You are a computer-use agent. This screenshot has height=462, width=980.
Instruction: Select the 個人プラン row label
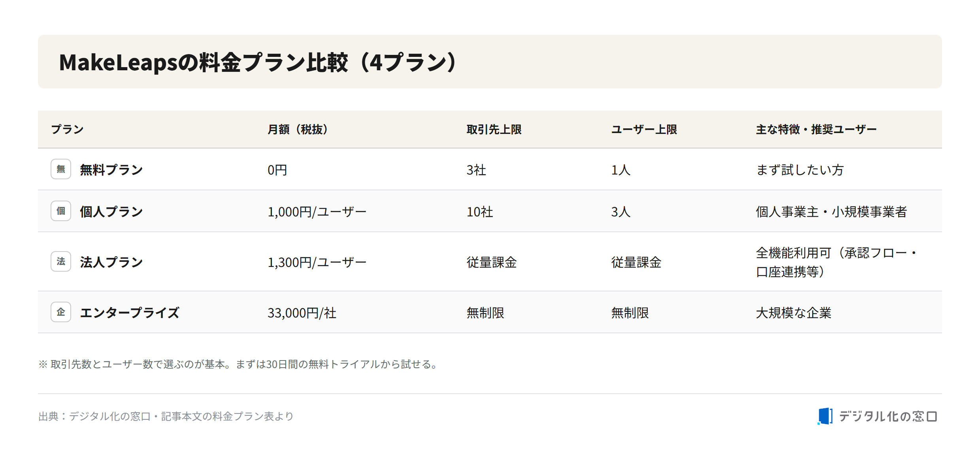pos(111,212)
